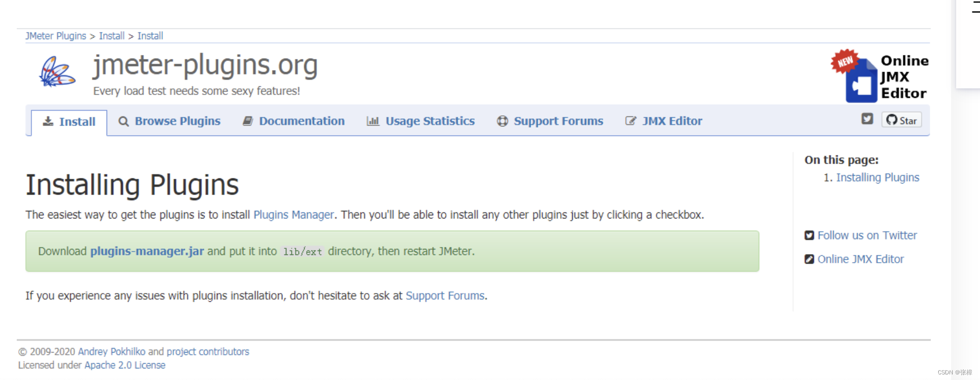980x380 pixels.
Task: Open Apache 2.0 License link
Action: [125, 365]
